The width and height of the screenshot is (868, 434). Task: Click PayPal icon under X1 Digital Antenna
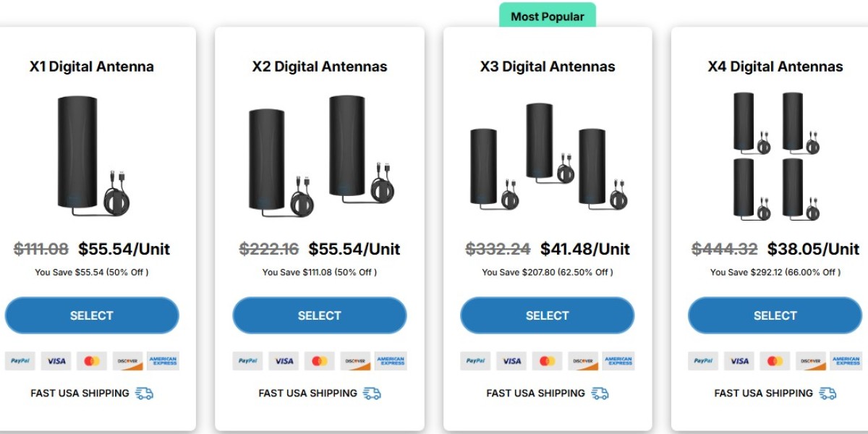click(x=20, y=361)
